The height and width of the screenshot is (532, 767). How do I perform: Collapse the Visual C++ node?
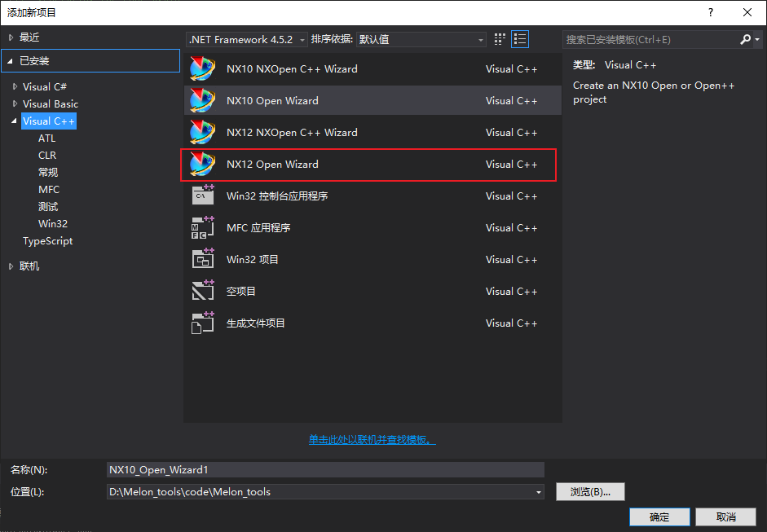(x=14, y=121)
